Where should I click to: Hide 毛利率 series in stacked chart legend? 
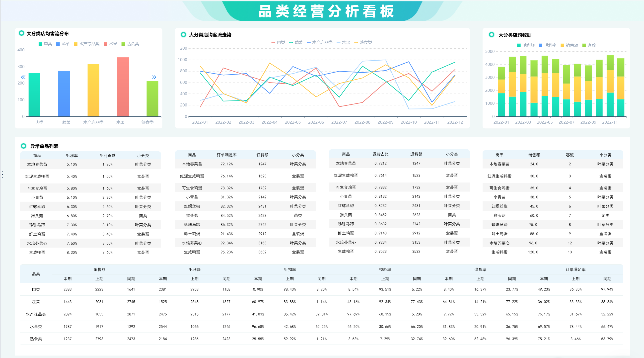[547, 45]
